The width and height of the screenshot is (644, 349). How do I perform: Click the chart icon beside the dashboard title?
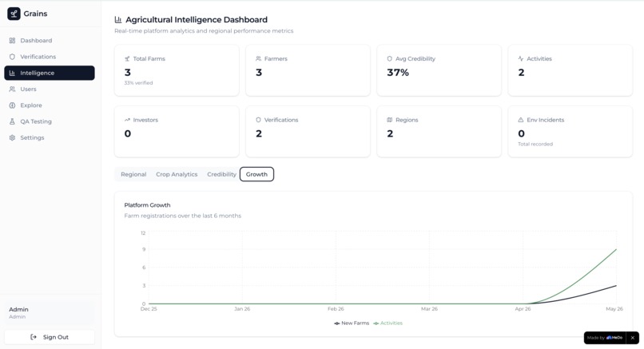pyautogui.click(x=118, y=20)
